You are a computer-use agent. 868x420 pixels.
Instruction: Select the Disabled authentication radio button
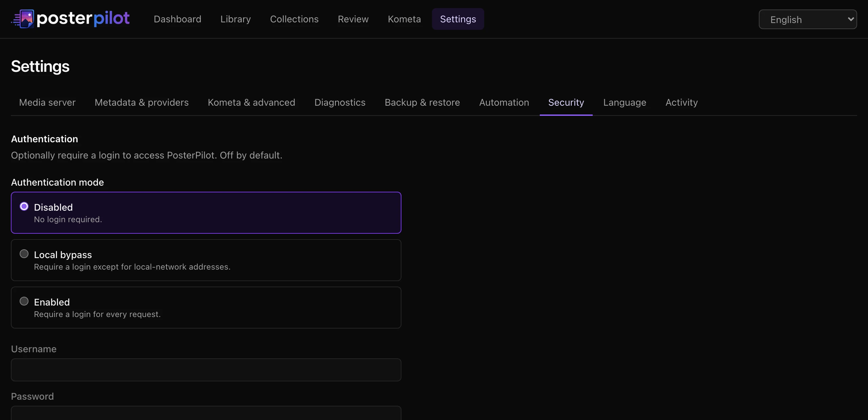[24, 206]
